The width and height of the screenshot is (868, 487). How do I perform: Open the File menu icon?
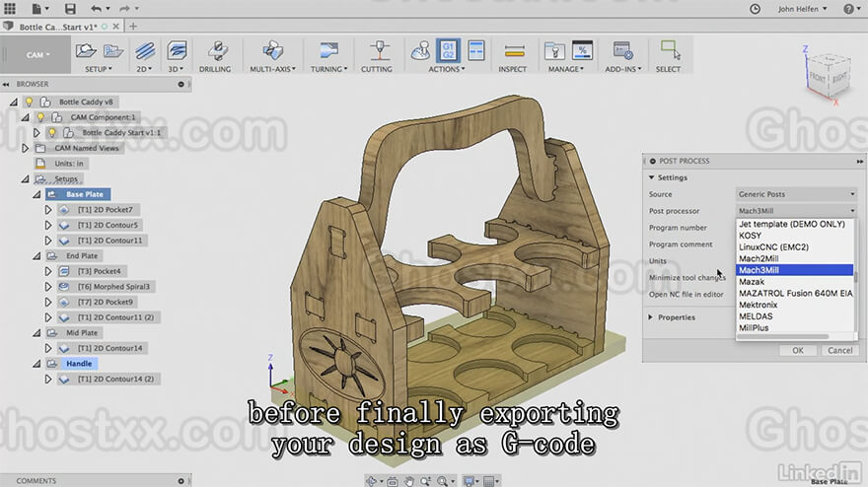[37, 8]
